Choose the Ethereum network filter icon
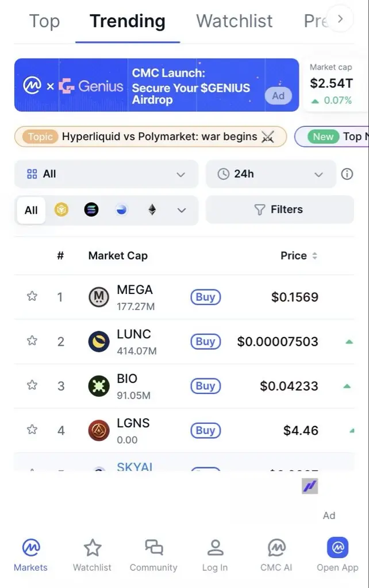 coord(152,210)
